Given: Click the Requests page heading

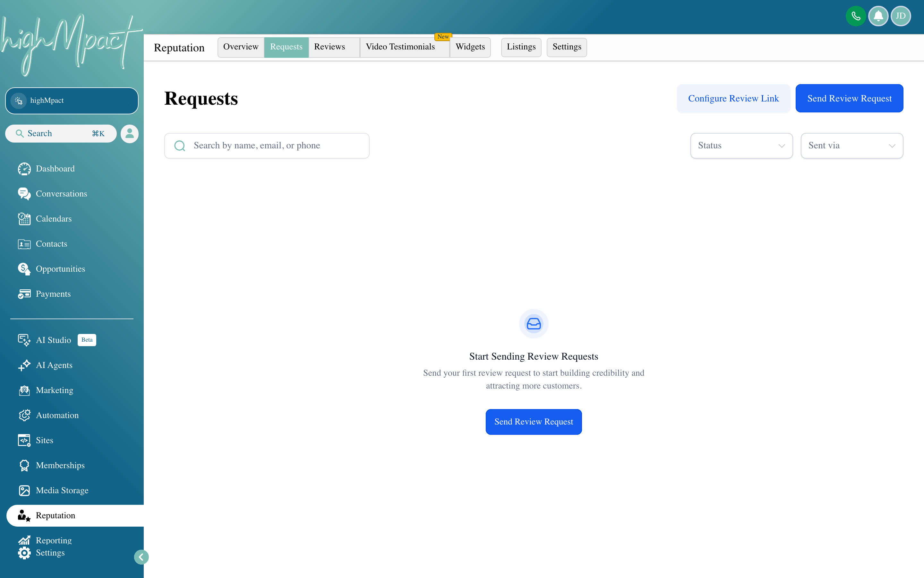Looking at the screenshot, I should point(201,99).
